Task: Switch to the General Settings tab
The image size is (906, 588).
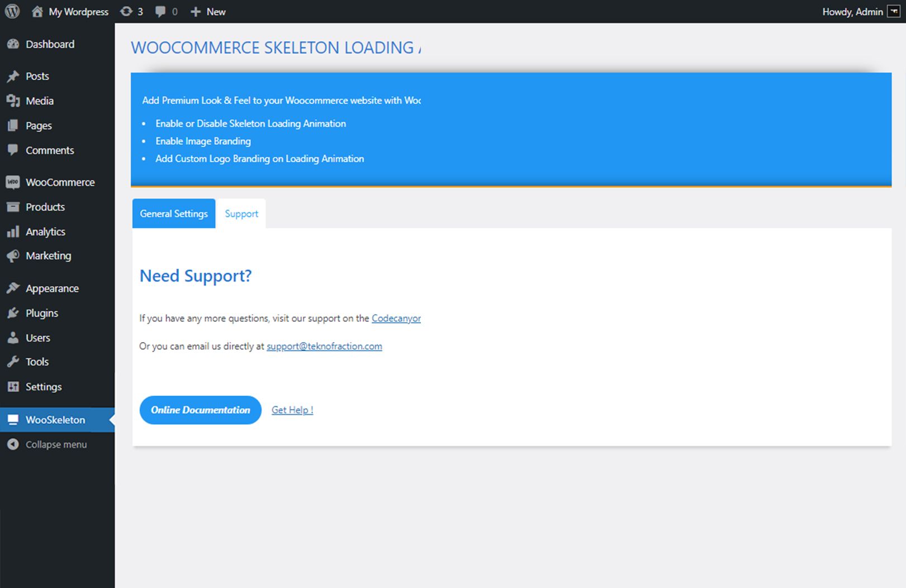Action: coord(174,214)
